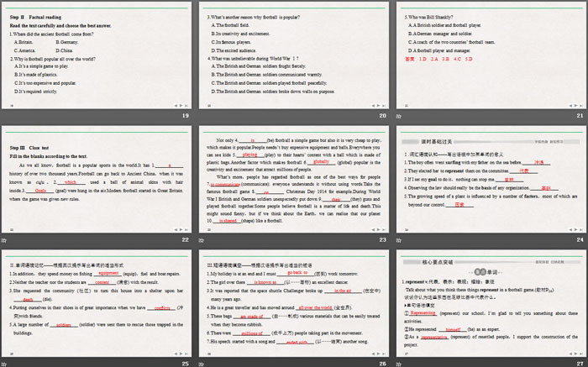Screen dimensions: 588x367
Task: Click the animation star icon under slide 22
Action: 3,240
